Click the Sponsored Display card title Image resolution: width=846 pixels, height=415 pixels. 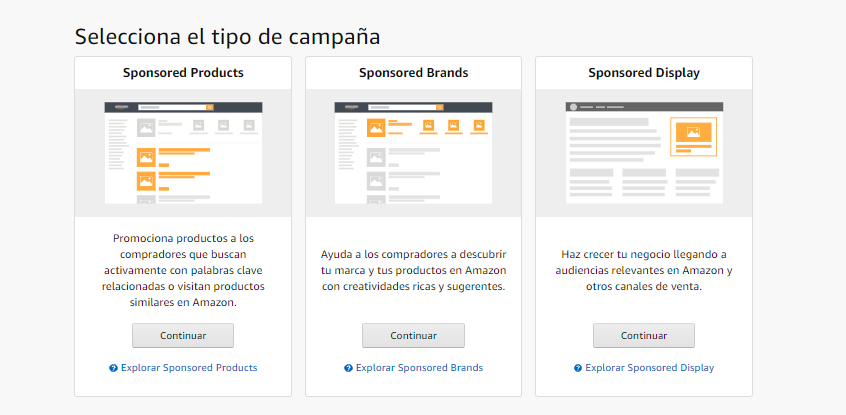click(644, 73)
